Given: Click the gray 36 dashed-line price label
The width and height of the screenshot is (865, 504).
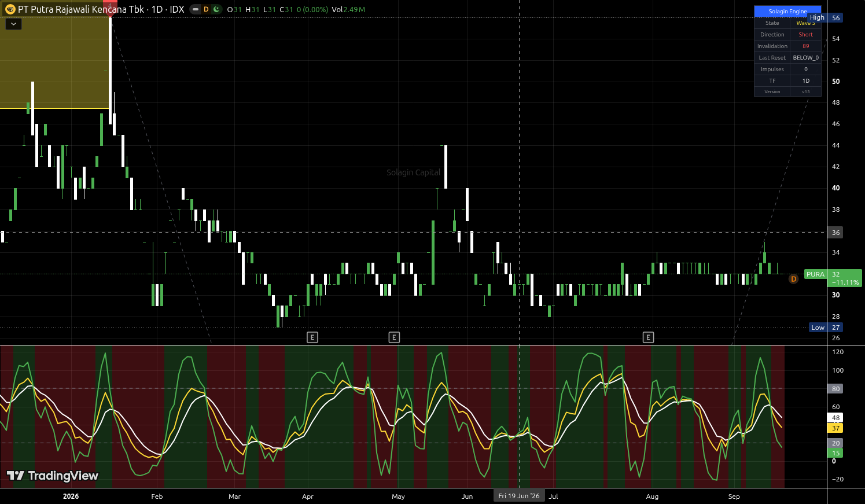Looking at the screenshot, I should pos(835,233).
